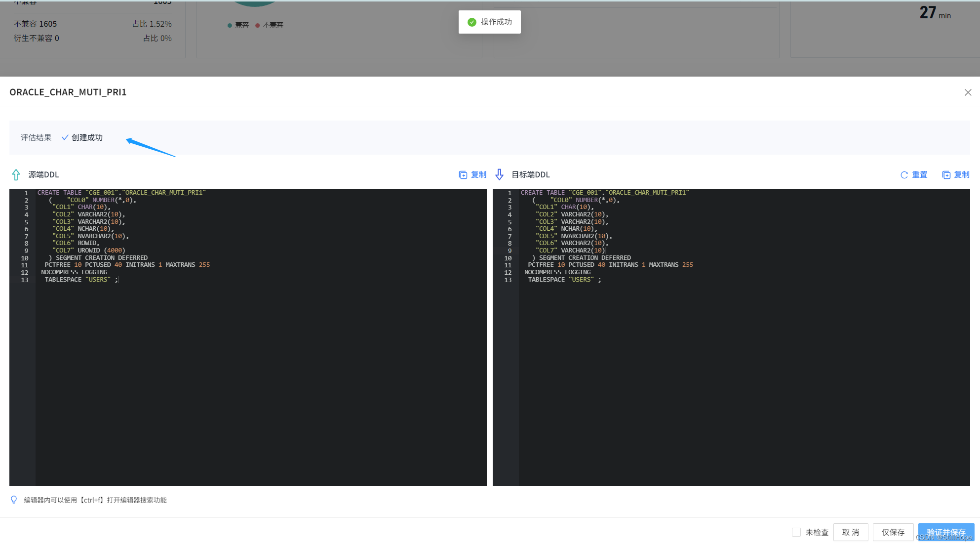The width and height of the screenshot is (980, 546).
Task: Click 重置 link above target DDL editor
Action: [919, 175]
